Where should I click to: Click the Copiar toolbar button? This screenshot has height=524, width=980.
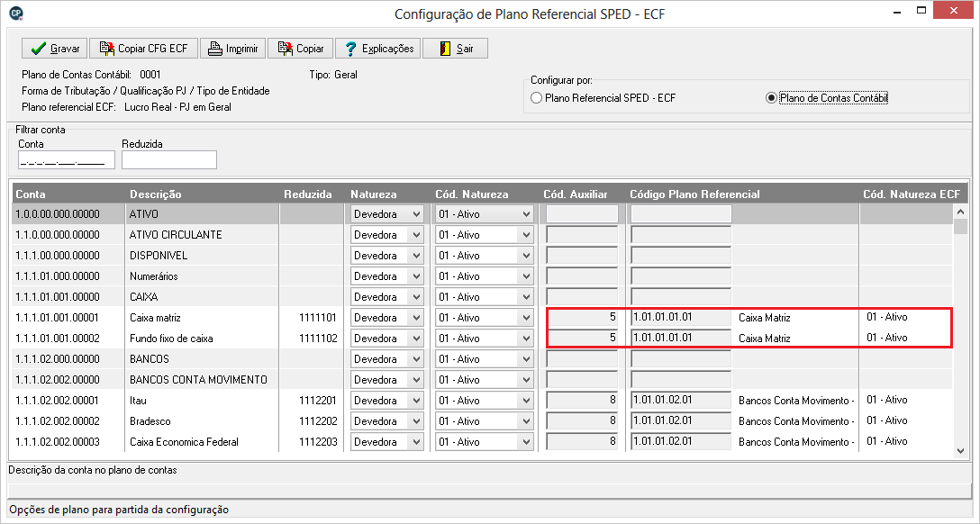pos(301,49)
